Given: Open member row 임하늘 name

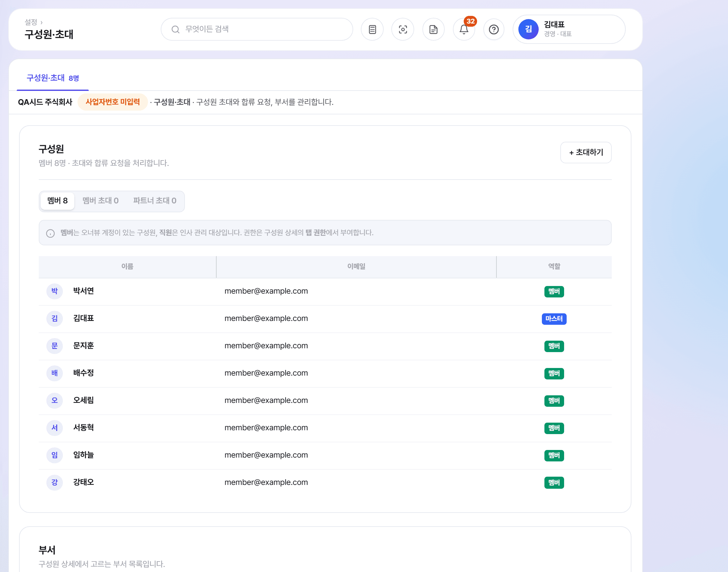Looking at the screenshot, I should click(83, 455).
